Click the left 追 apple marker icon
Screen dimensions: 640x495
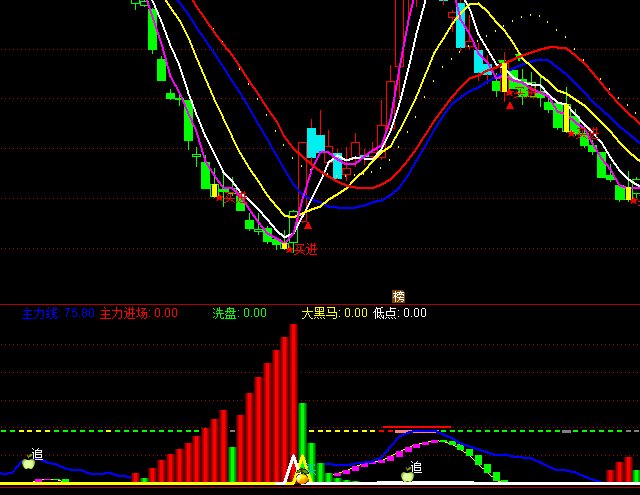[x=29, y=463]
